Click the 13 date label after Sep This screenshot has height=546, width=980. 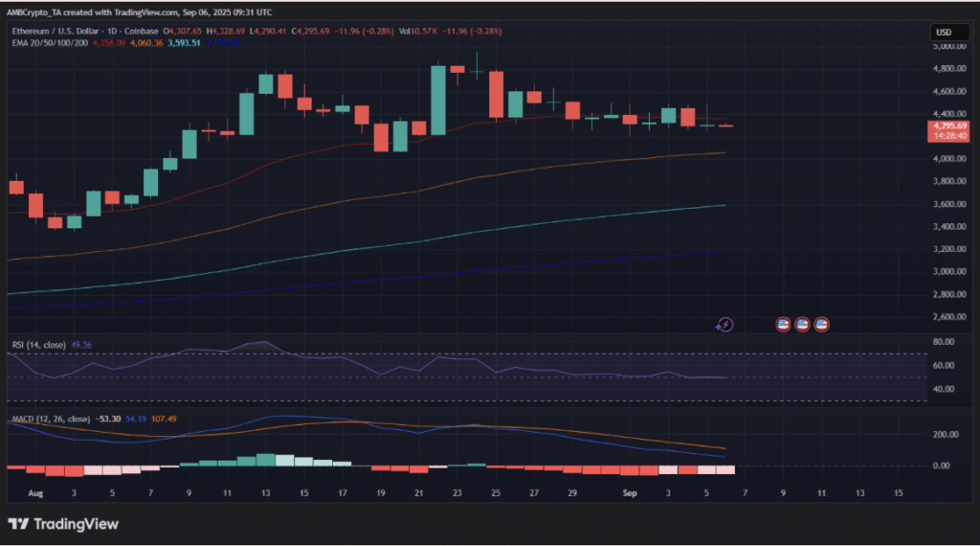[860, 493]
